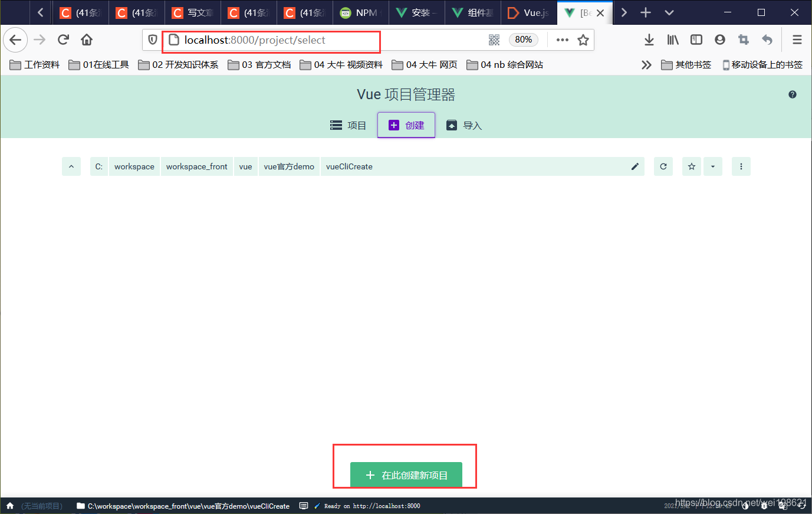Open the 01在线工具 bookmarks folder
Screen dimensions: 812x514
coord(99,65)
